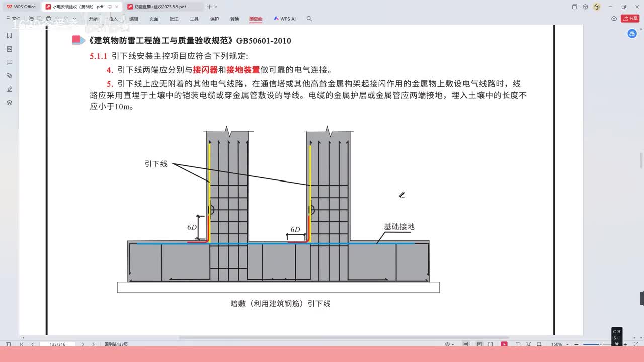The image size is (644, 362).
Task: Go to the next page
Action: pos(83,344)
